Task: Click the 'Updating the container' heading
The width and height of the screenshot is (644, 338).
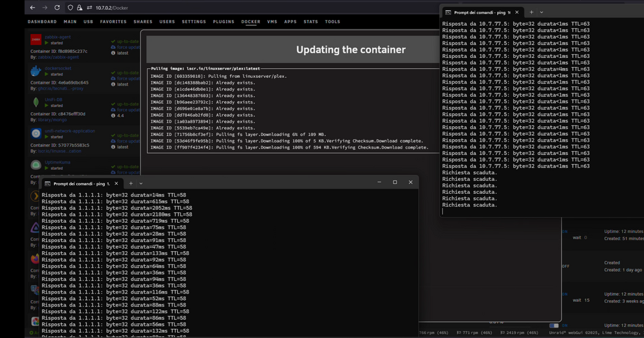Action: tap(351, 50)
